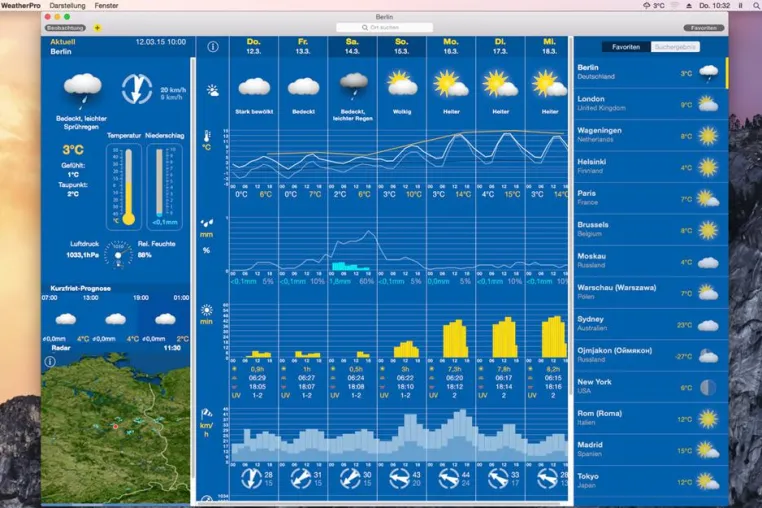Click Thursday's wind direction compass icon
The image size is (762, 508).
[x=251, y=478]
